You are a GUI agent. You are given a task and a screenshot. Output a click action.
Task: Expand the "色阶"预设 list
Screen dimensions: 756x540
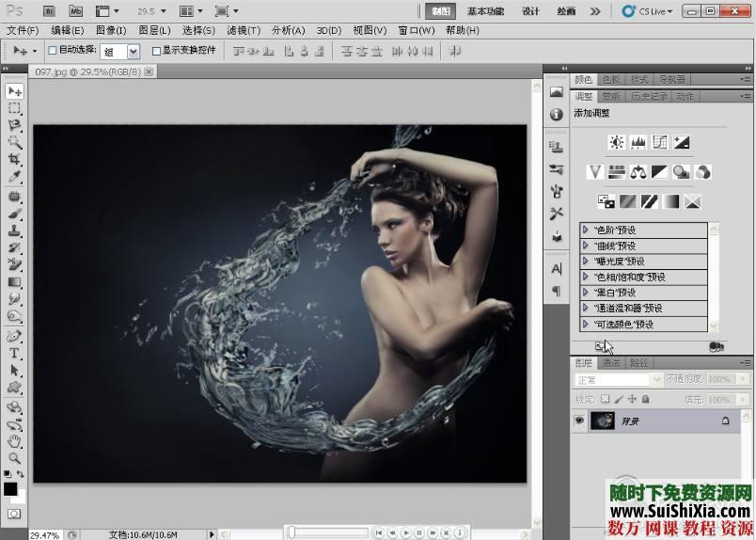pos(585,230)
